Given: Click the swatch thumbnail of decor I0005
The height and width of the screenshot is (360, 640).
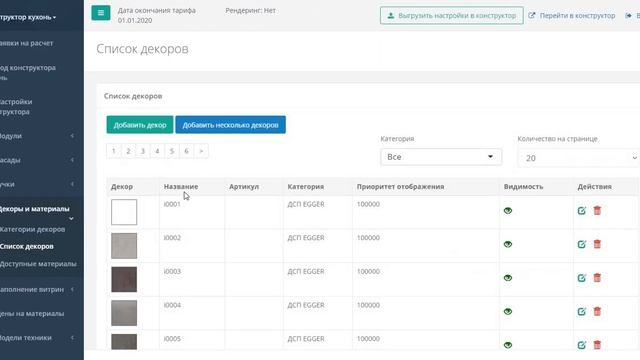Looking at the screenshot, I should (124, 342).
